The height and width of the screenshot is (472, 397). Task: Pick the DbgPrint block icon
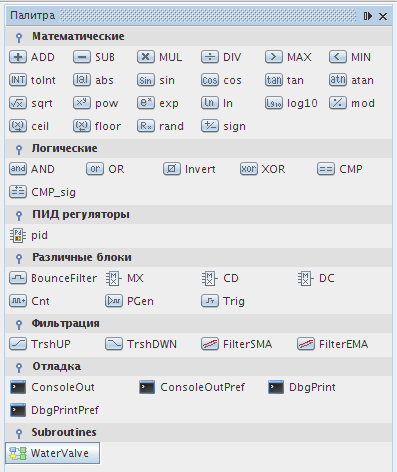click(x=276, y=387)
